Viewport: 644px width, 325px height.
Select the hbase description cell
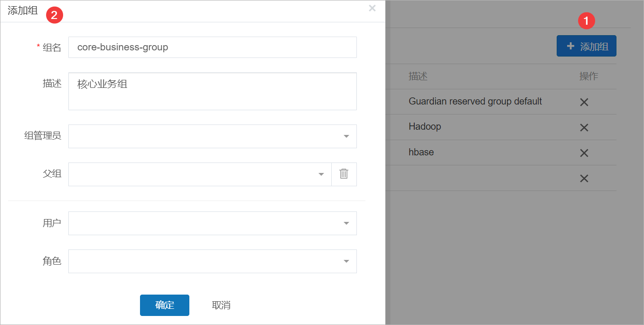point(421,152)
